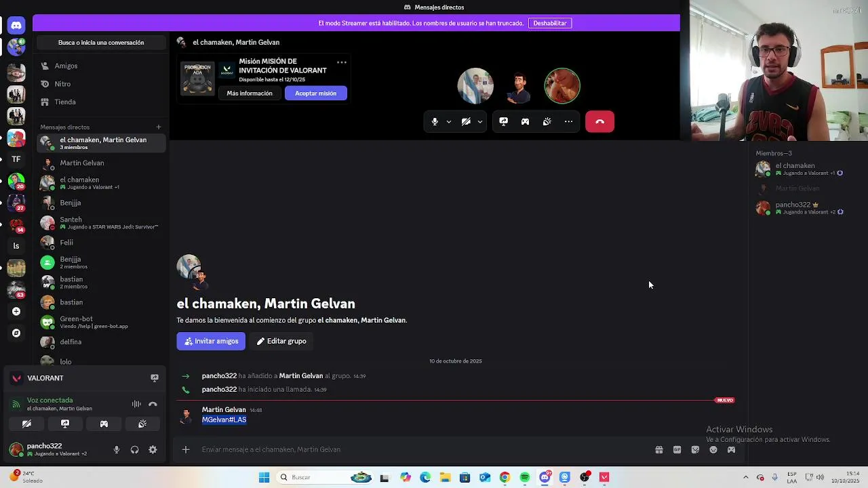868x488 pixels.
Task: Open Green-bot direct message
Action: coord(101,322)
